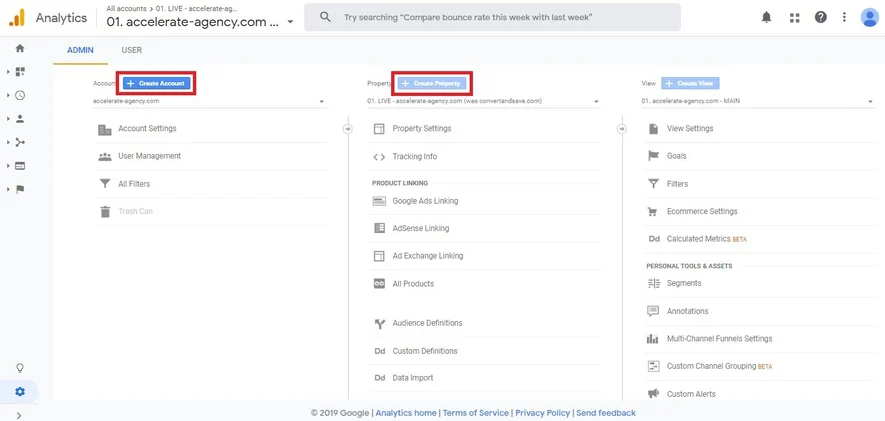This screenshot has height=421, width=885.
Task: Click the Create Property button
Action: [432, 84]
